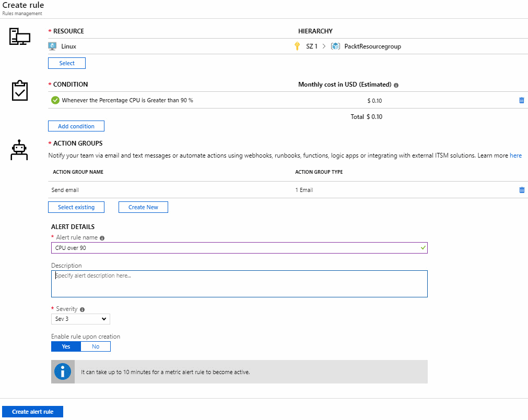This screenshot has height=420, width=528.
Task: Click the blue information icon in banner
Action: pos(63,371)
